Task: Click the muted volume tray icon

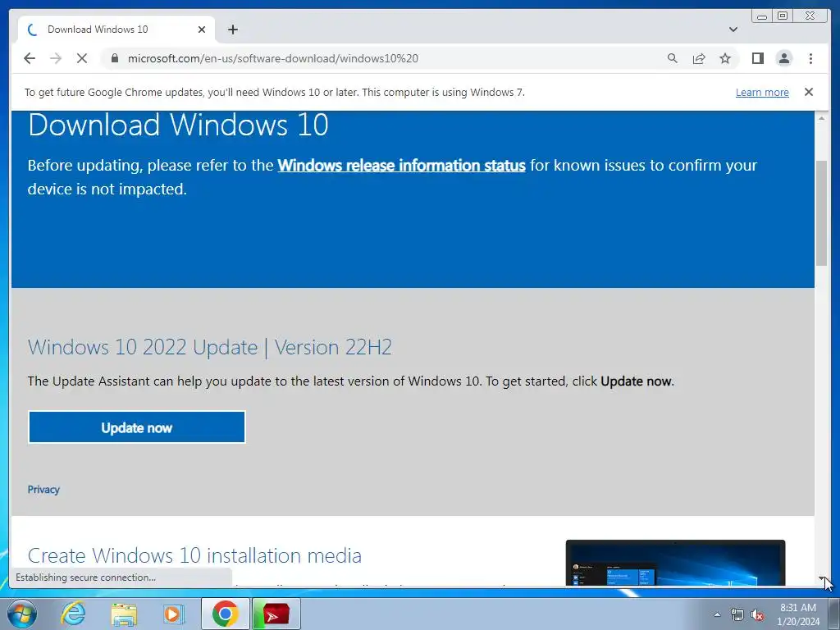Action: coord(757,614)
